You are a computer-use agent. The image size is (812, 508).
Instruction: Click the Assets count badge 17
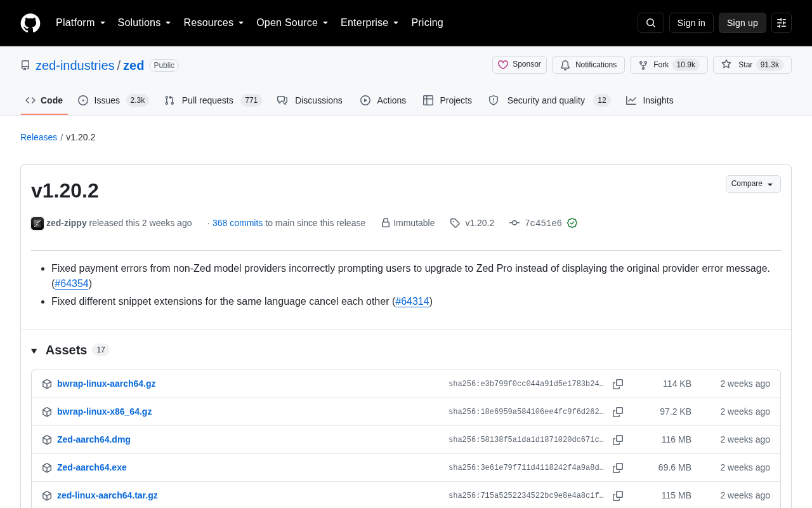(101, 350)
